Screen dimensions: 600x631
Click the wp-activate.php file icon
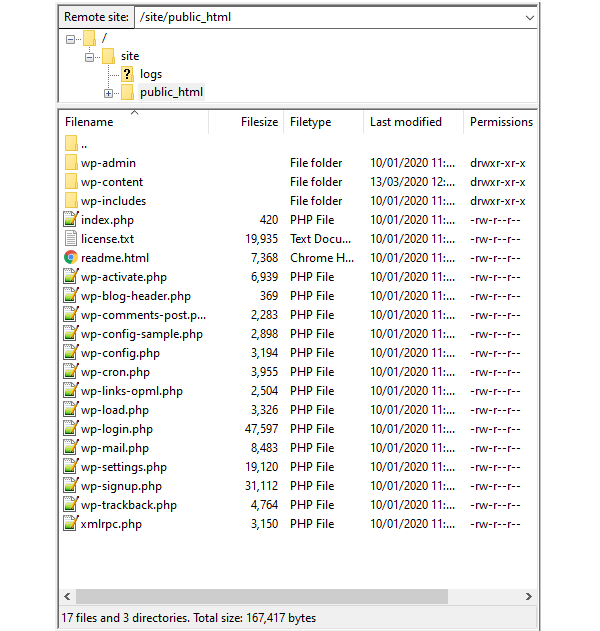(70, 276)
